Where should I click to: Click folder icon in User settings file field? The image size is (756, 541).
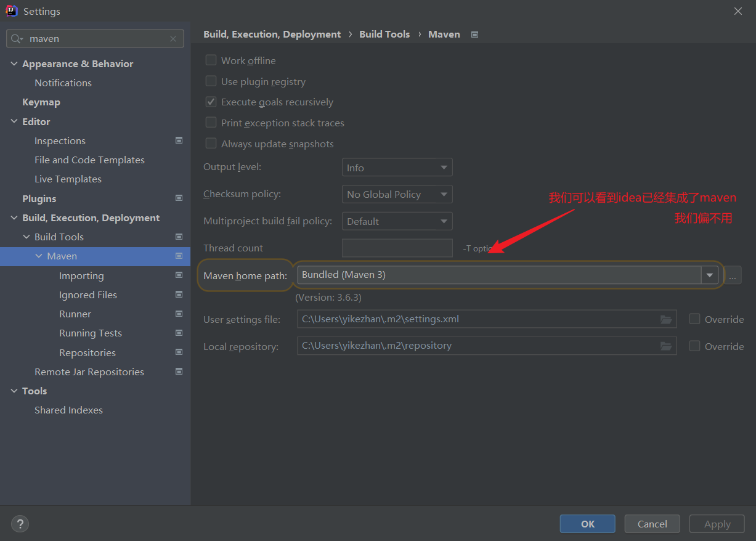tap(665, 319)
